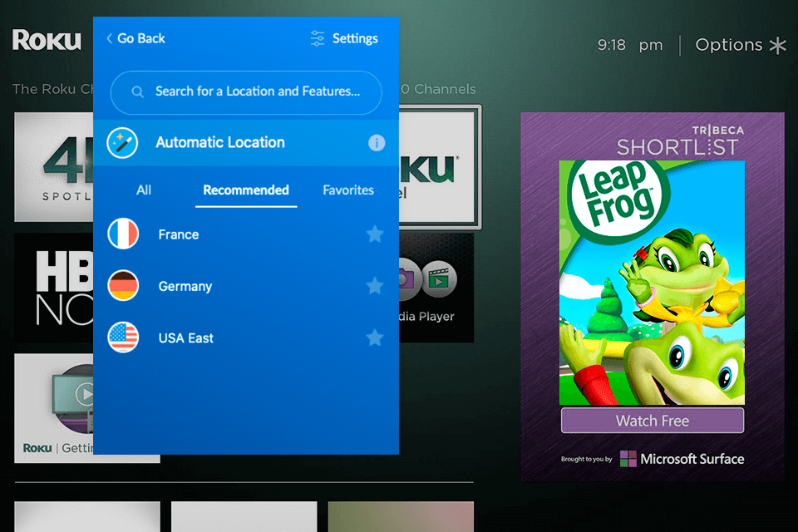Select Automatic Location row
The image size is (798, 532).
pyautogui.click(x=246, y=143)
